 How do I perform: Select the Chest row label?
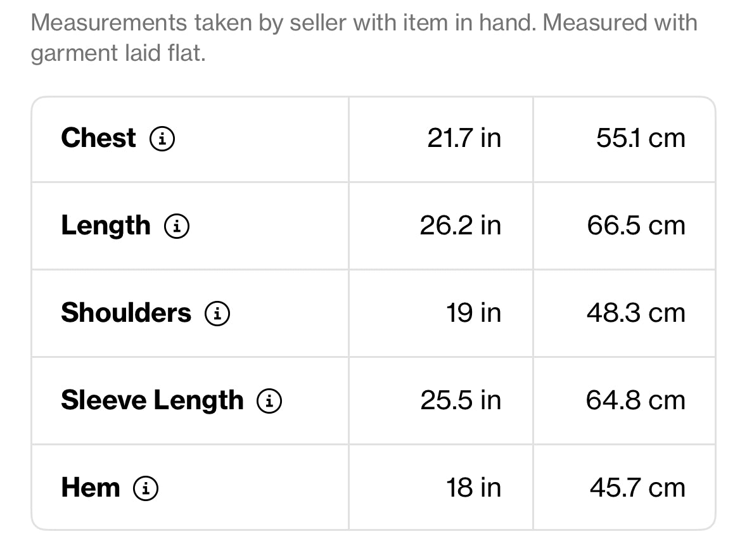tap(99, 138)
